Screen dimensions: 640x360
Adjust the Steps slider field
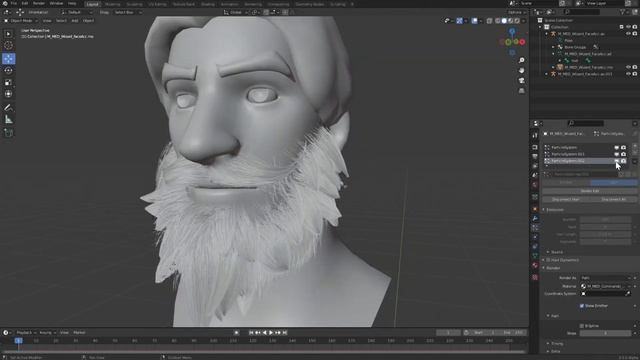(x=606, y=333)
